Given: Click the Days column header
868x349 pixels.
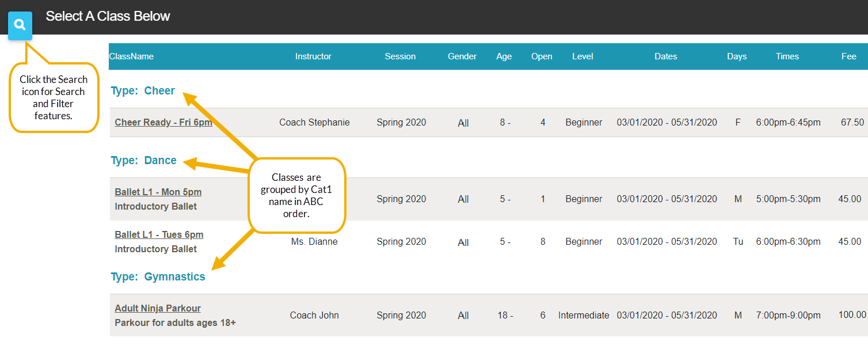Looking at the screenshot, I should [737, 56].
